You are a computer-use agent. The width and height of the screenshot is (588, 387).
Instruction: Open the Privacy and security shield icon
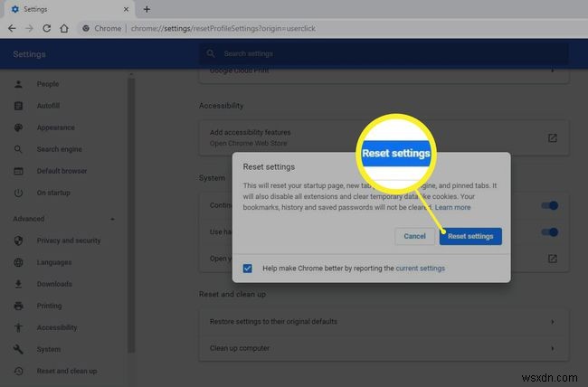18,241
